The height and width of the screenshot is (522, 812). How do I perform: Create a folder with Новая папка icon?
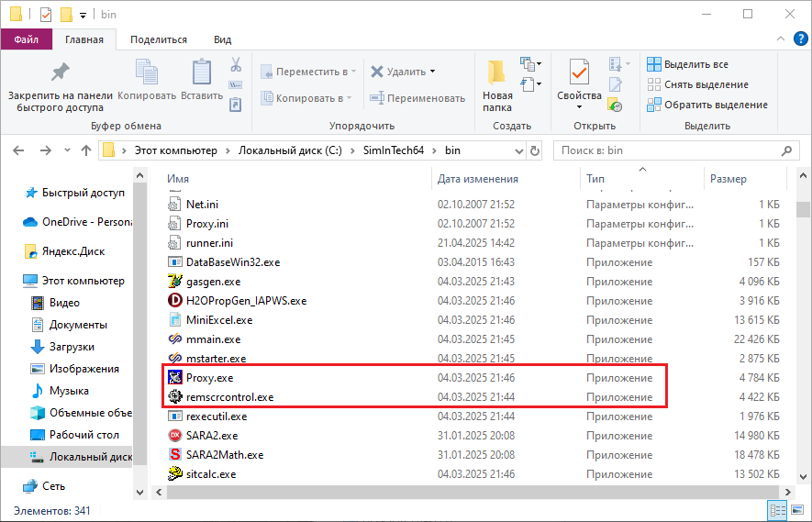point(496,73)
